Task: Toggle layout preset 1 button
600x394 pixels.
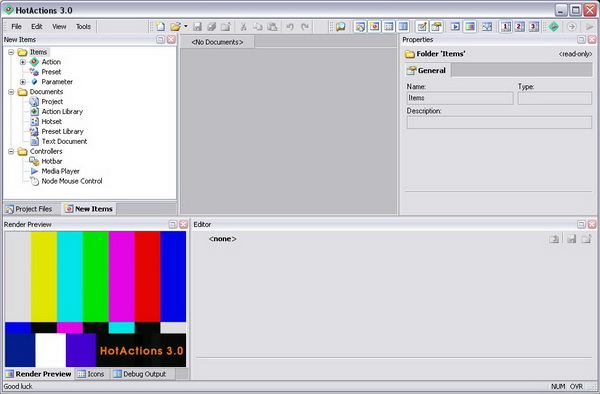Action: 505,26
